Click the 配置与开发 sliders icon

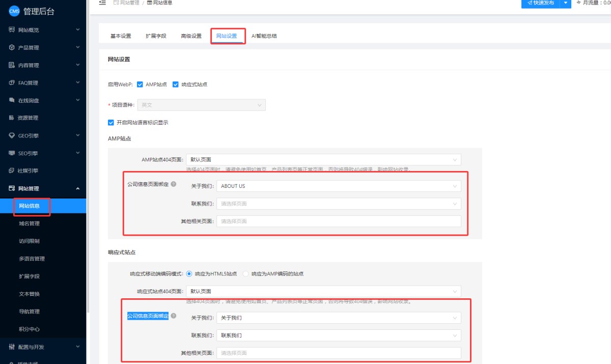[12, 347]
